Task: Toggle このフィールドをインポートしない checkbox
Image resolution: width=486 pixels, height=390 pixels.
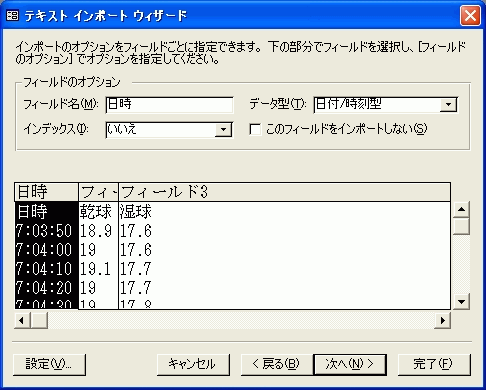Action: coord(255,129)
